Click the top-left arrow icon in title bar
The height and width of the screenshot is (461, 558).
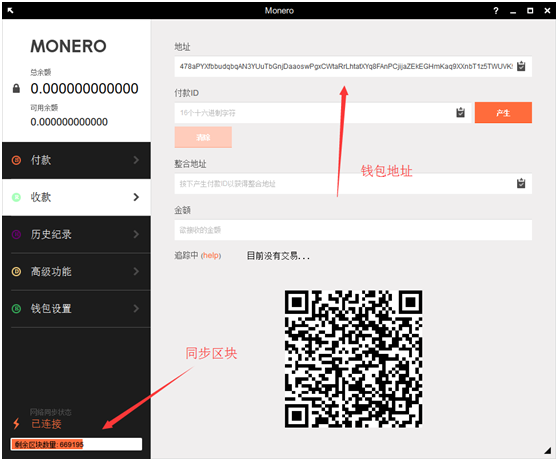coord(10,10)
